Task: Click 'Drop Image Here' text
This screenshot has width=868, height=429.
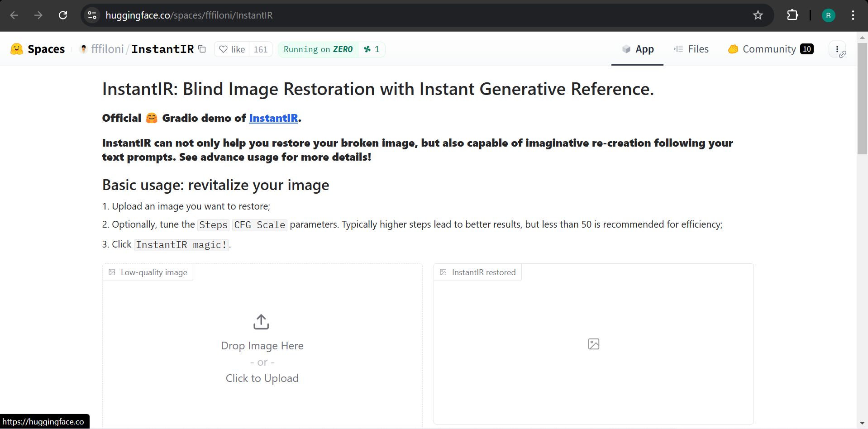Action: pyautogui.click(x=262, y=346)
